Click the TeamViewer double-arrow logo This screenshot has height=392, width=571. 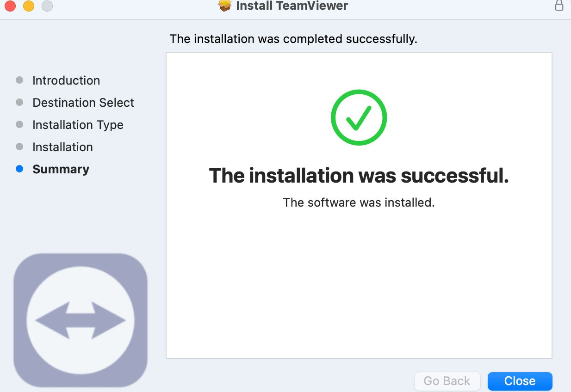(x=81, y=320)
